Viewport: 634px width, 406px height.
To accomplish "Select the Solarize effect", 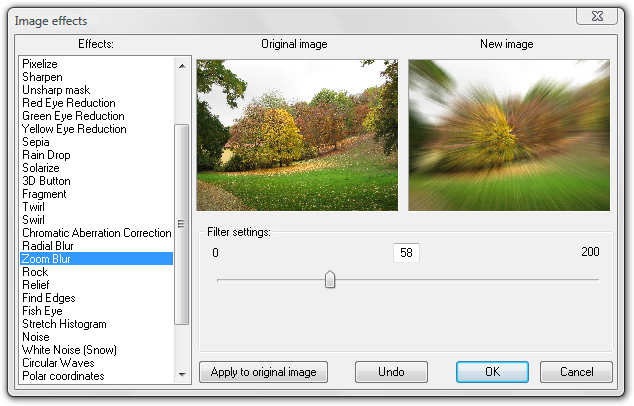I will tap(96, 168).
